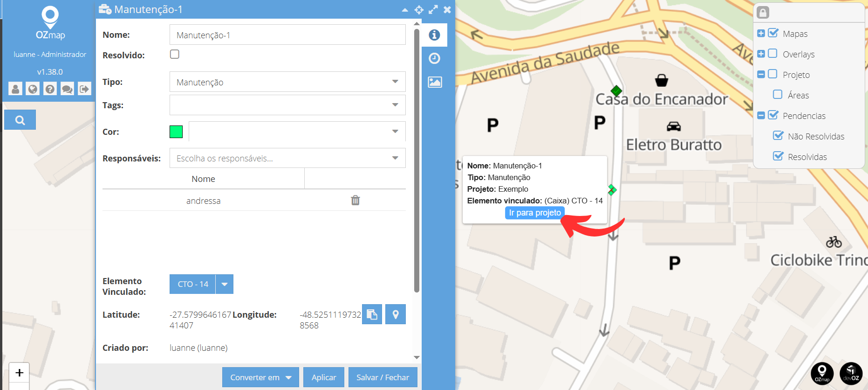Uncheck the Mapas layer checkbox
868x390 pixels.
(773, 33)
